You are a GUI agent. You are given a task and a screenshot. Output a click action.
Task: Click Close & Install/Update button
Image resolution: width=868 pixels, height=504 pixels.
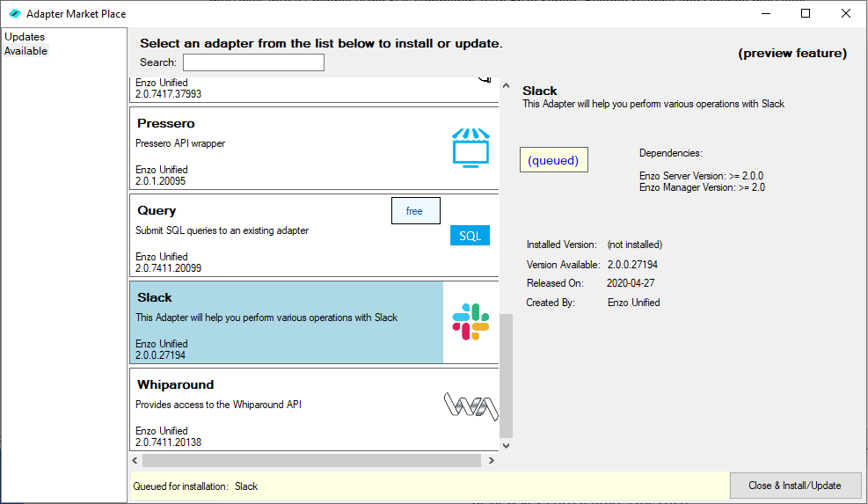[795, 486]
